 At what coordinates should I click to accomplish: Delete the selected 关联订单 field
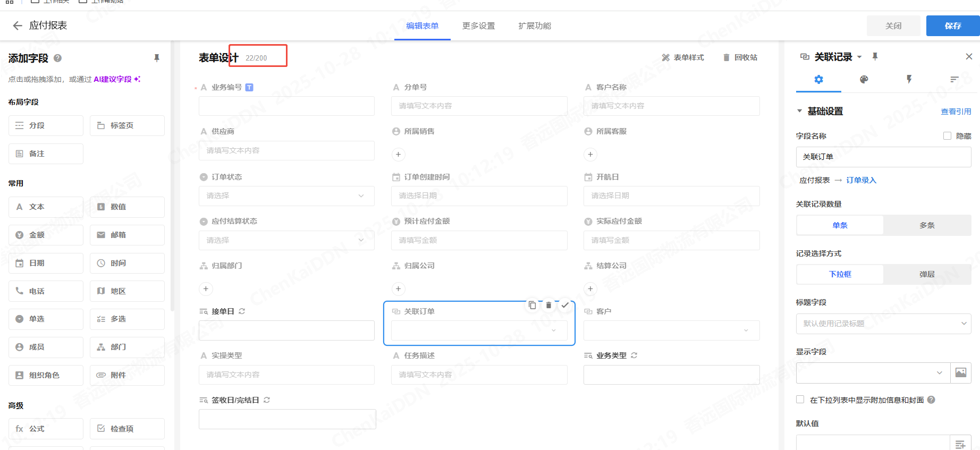click(548, 305)
